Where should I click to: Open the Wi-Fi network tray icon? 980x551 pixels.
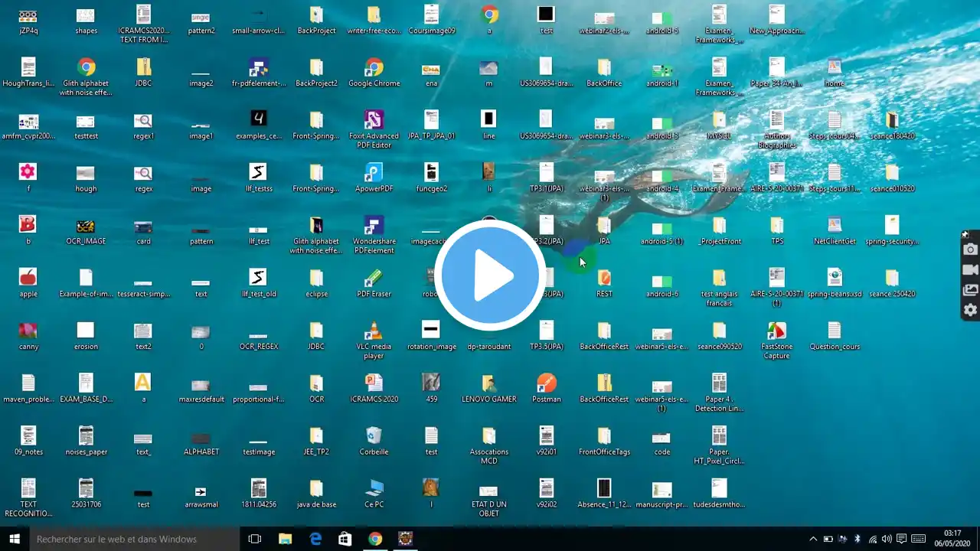pyautogui.click(x=872, y=539)
